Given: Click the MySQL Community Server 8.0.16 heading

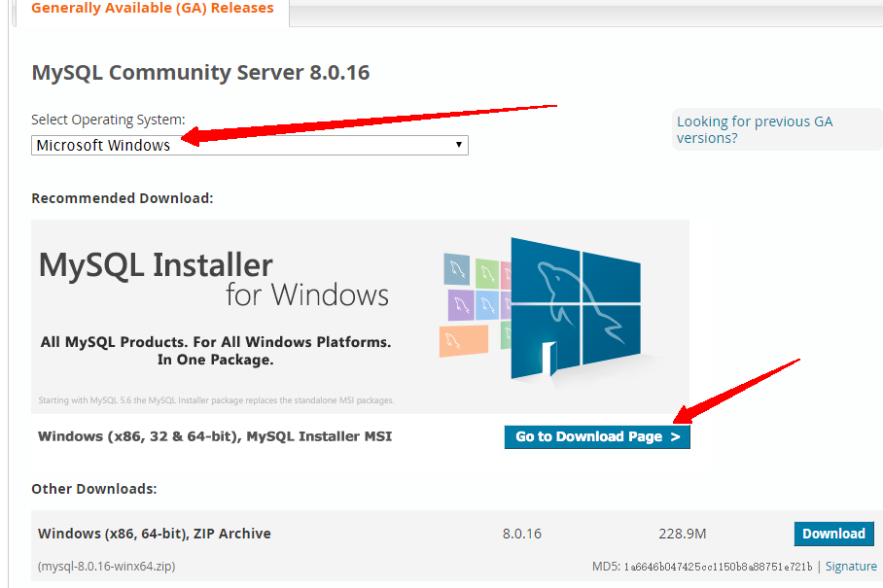Looking at the screenshot, I should 200,73.
